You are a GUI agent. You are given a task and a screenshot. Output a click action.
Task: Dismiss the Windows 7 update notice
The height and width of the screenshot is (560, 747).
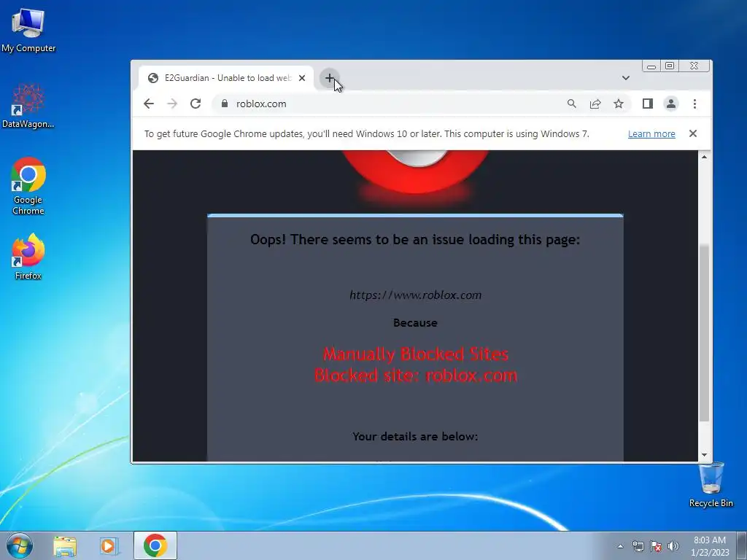(x=693, y=134)
